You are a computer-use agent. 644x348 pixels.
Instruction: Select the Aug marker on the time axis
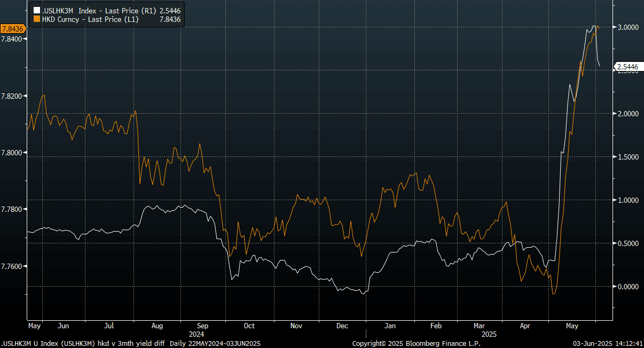pyautogui.click(x=157, y=326)
